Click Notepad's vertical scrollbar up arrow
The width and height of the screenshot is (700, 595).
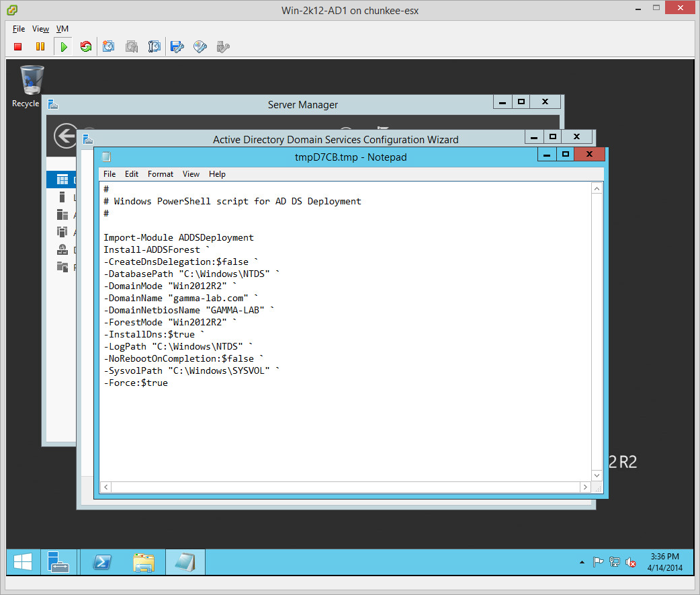[597, 190]
